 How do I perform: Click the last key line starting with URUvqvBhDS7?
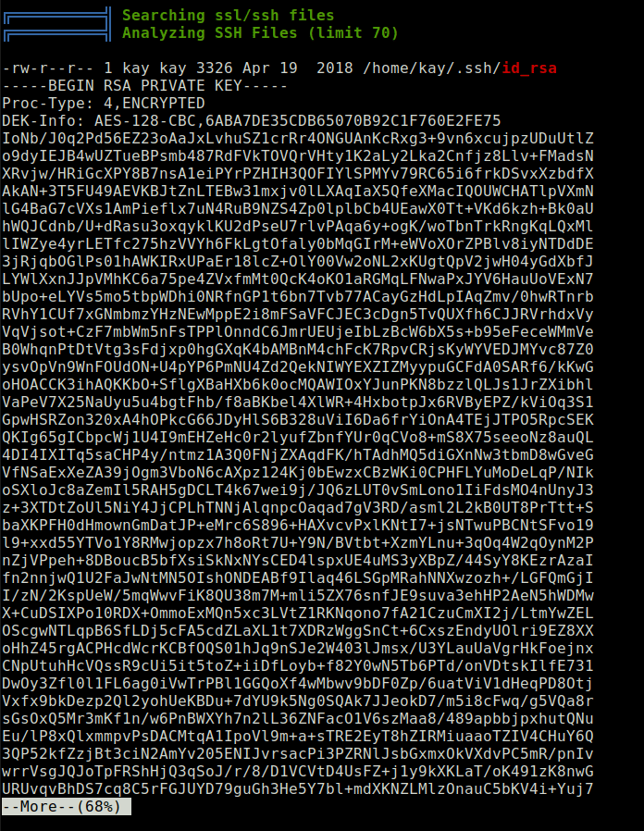[x=297, y=788]
